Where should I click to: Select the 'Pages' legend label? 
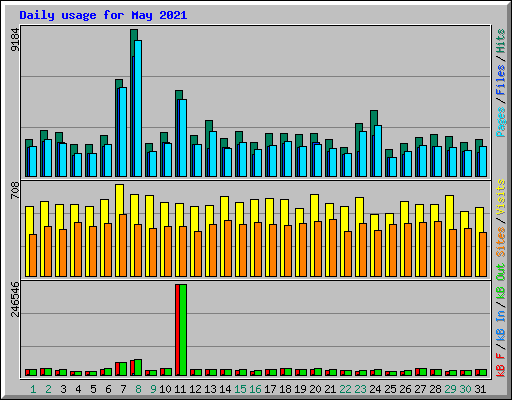tap(501, 122)
